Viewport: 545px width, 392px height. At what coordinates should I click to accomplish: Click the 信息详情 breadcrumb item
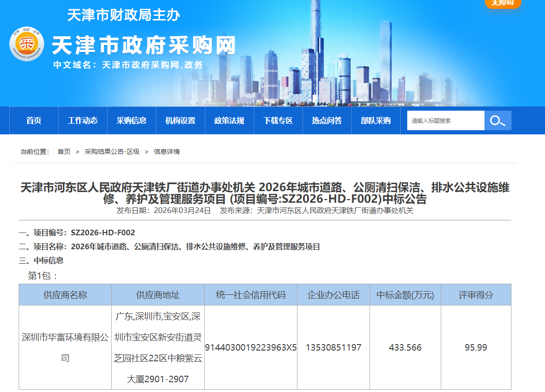pyautogui.click(x=167, y=152)
